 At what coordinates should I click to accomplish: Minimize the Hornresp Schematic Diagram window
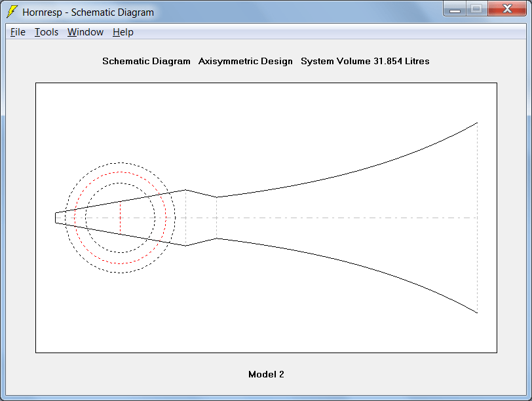point(455,9)
